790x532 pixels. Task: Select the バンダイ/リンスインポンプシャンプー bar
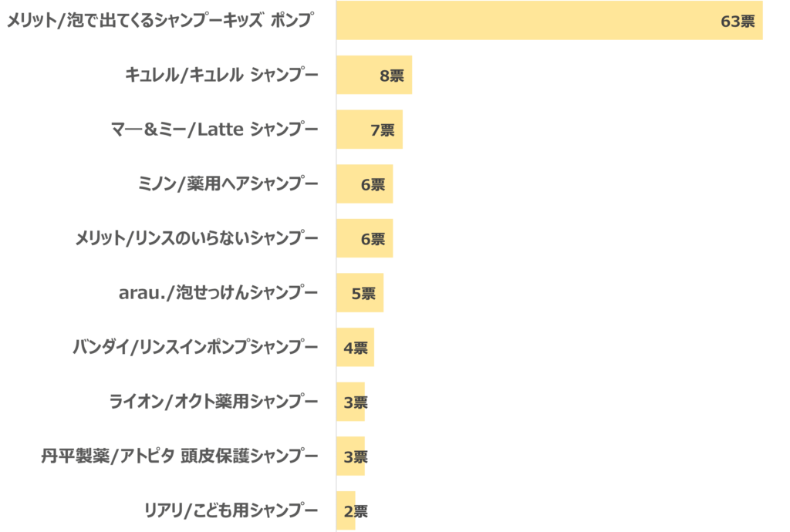[x=355, y=348]
